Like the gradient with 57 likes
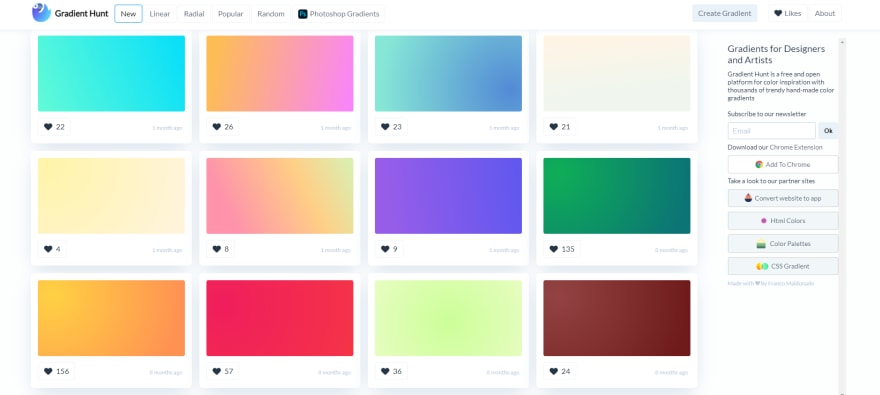This screenshot has width=880, height=395. pos(223,371)
